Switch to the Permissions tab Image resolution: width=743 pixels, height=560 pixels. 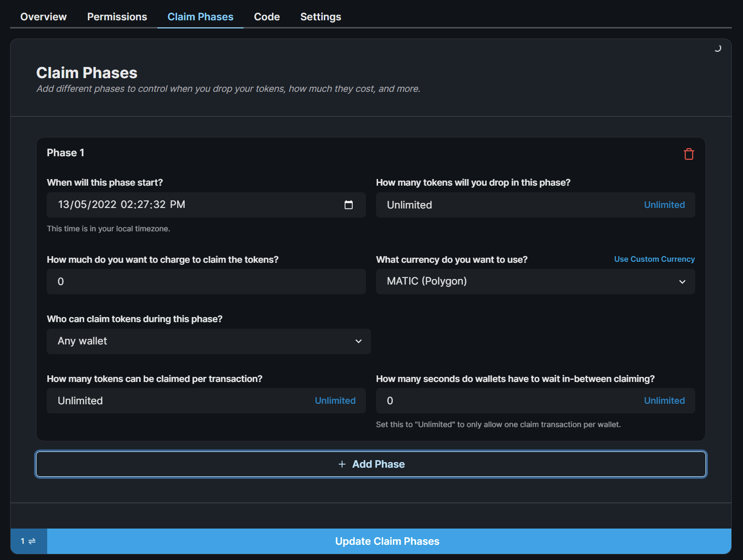click(x=117, y=17)
